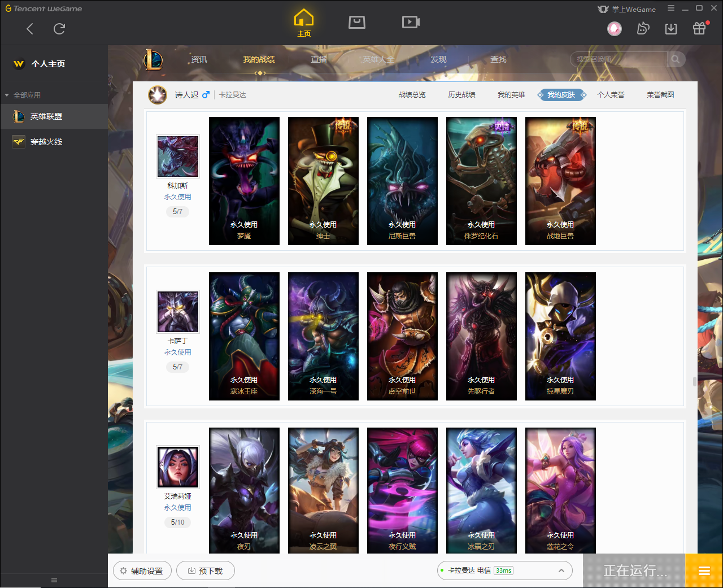Screen dimensions: 723x588
Task: Click the vertical scrollbar thumb
Action: point(694,381)
